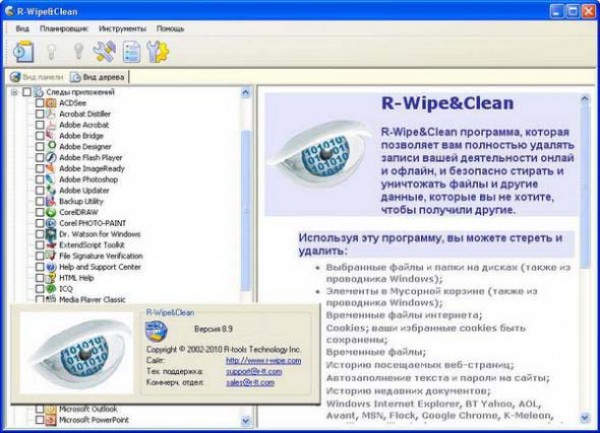
Task: Click the Dr. Watson for Windows icon
Action: click(x=51, y=234)
